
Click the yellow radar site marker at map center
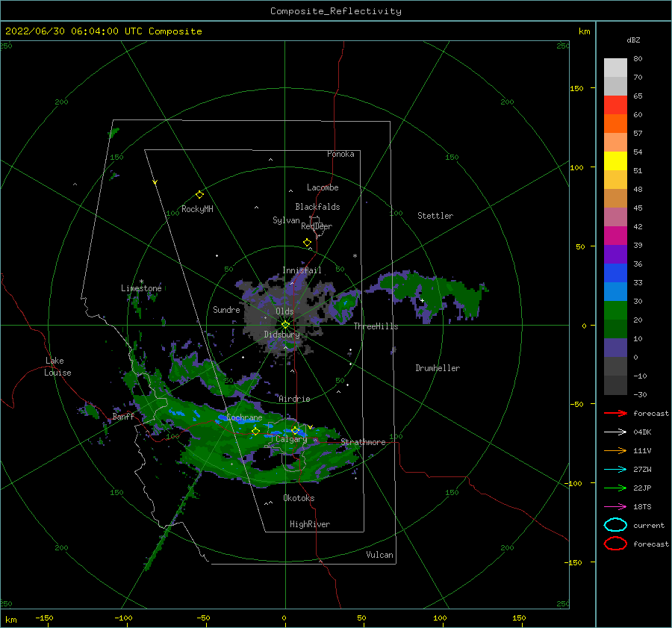click(x=285, y=325)
